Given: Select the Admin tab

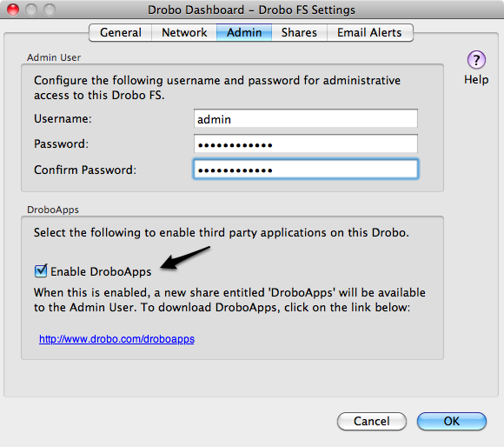Looking at the screenshot, I should pos(244,32).
